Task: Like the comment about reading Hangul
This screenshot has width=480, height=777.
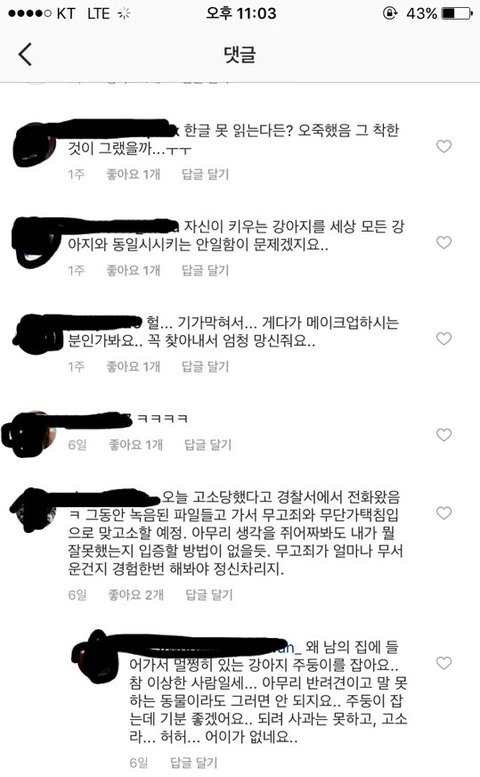Action: pos(444,146)
